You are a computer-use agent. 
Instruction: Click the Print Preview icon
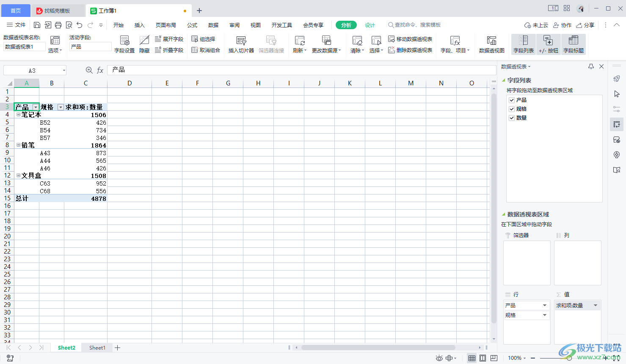(69, 25)
